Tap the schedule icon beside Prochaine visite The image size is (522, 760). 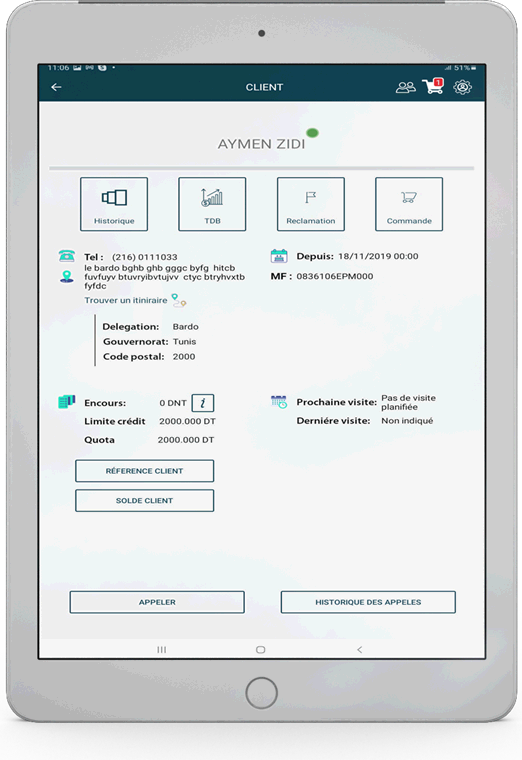pos(279,402)
